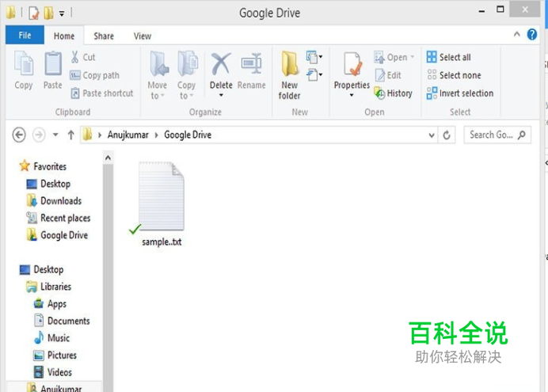Switch to the View ribbon tab
Screen dimensions: 548x392
click(x=143, y=36)
